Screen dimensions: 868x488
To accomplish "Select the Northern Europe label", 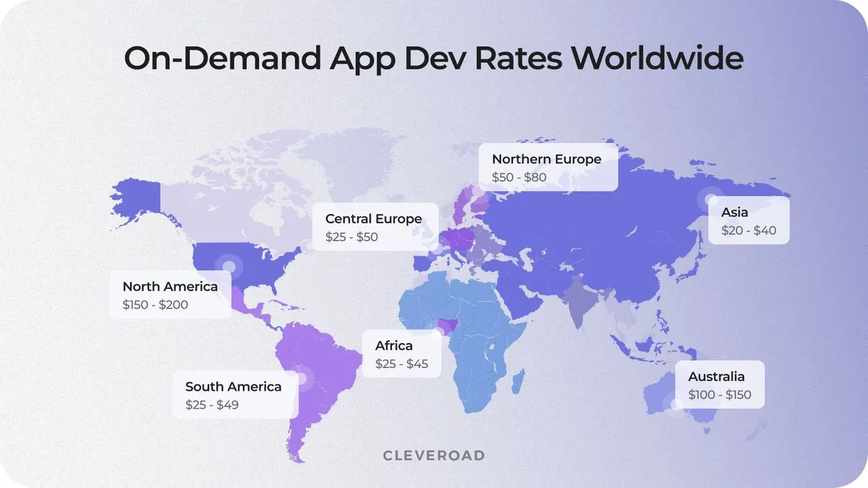I will tap(547, 159).
